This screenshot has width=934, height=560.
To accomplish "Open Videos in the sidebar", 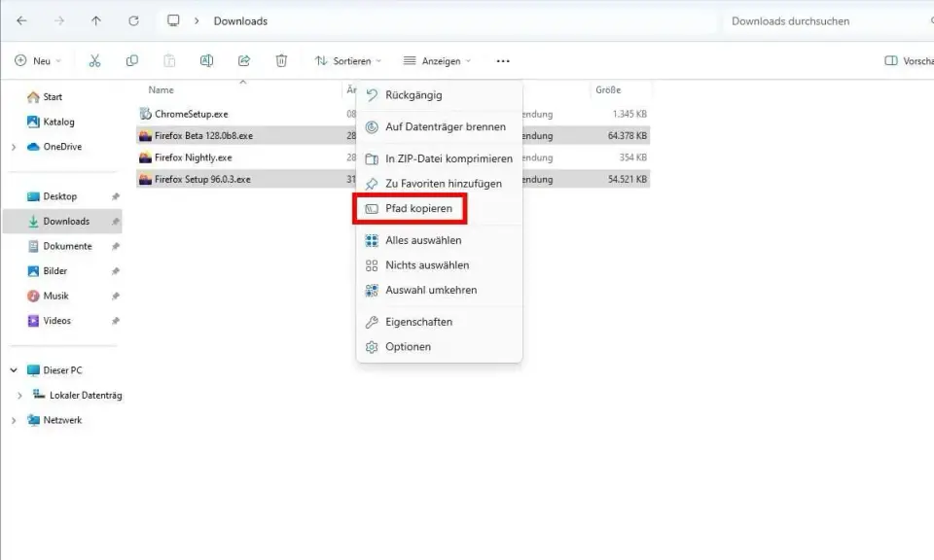I will [50, 321].
